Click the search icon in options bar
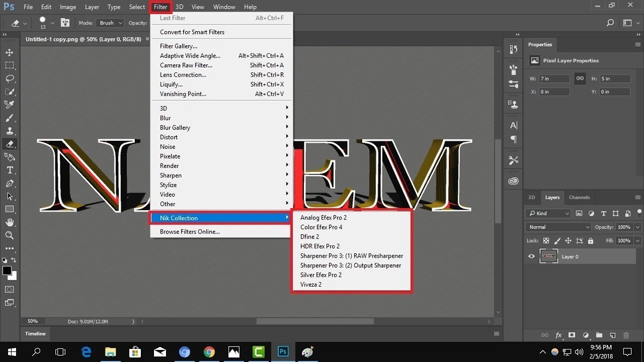The width and height of the screenshot is (644, 362). [x=610, y=23]
